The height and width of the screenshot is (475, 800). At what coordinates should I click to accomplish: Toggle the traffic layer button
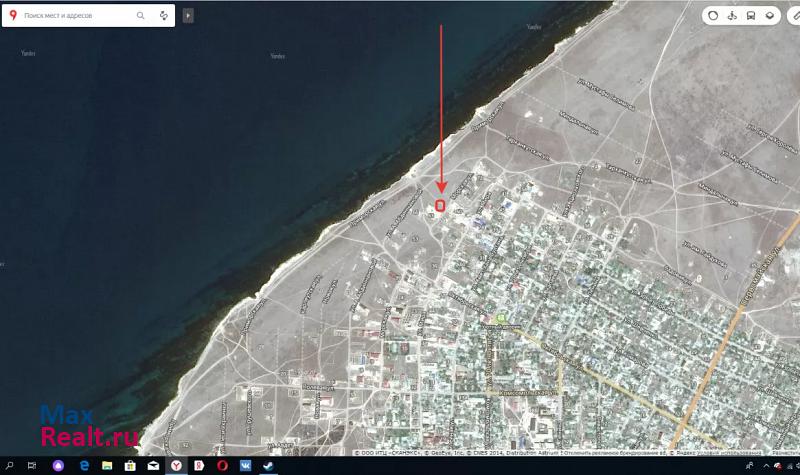pyautogui.click(x=712, y=16)
